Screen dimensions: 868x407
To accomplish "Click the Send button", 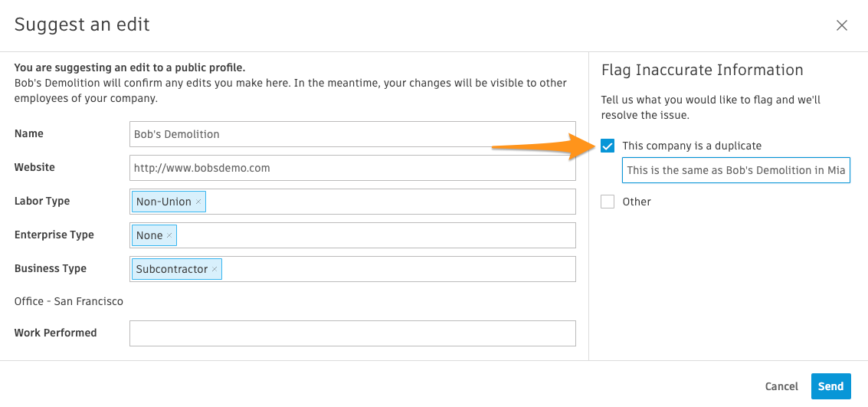I will pos(830,386).
